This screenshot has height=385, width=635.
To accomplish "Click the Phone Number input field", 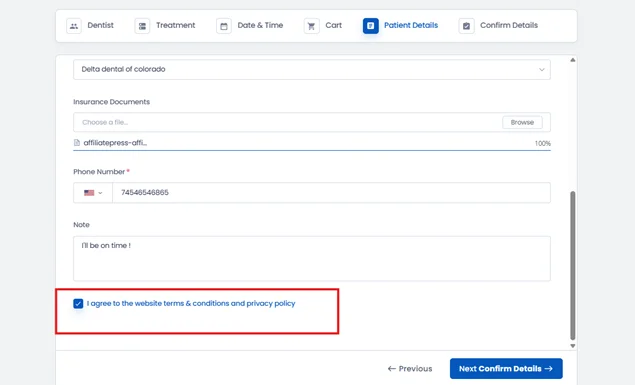I will [331, 193].
